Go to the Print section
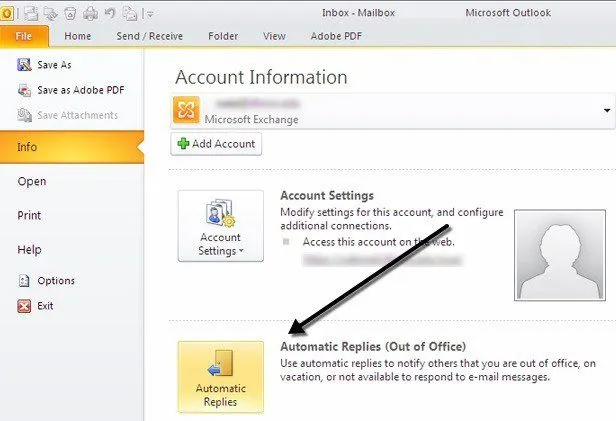 tap(29, 215)
